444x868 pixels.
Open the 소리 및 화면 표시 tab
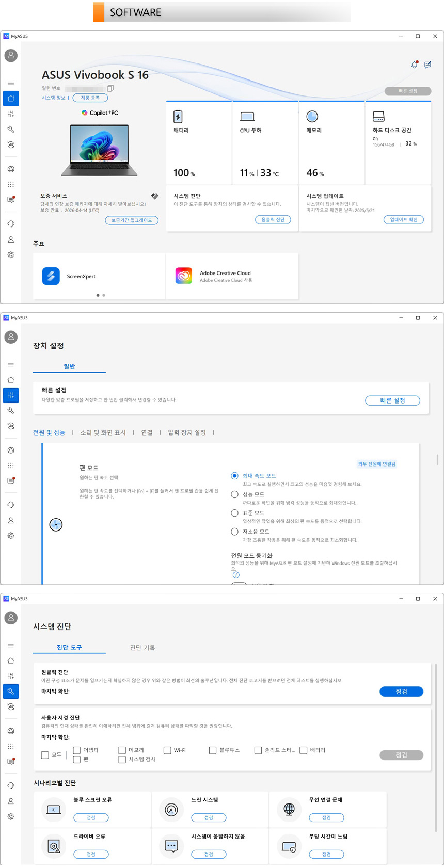tap(103, 432)
